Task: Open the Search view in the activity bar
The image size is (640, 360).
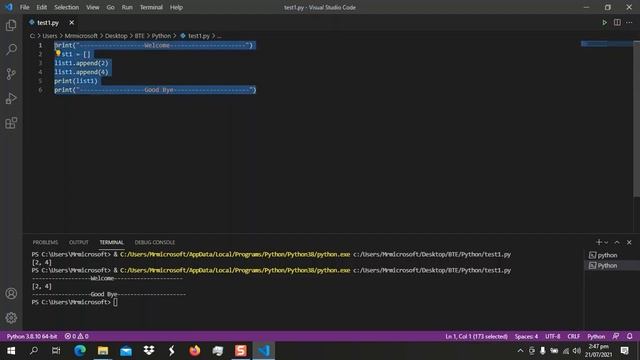Action: (x=11, y=49)
